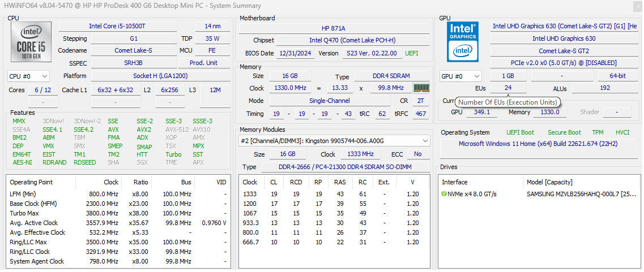Click the Intel UHD Graphics 630 GPU name field
This screenshot has width=644, height=272.
coord(564,38)
